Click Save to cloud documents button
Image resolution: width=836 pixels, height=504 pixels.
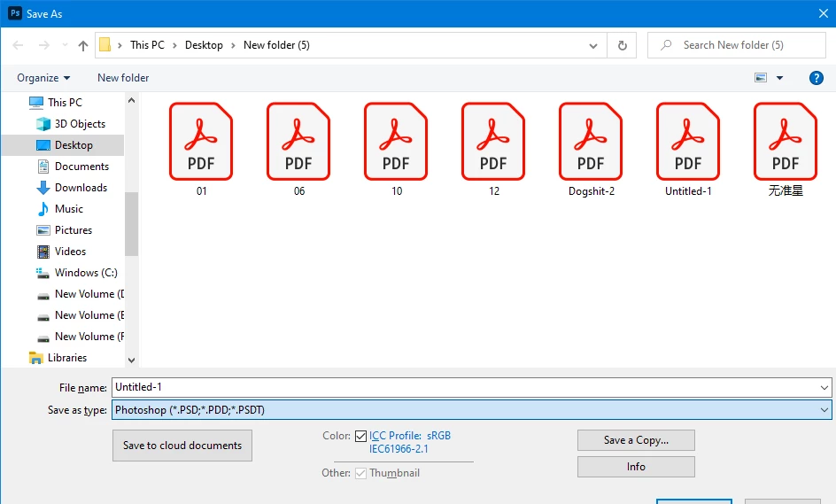point(182,446)
